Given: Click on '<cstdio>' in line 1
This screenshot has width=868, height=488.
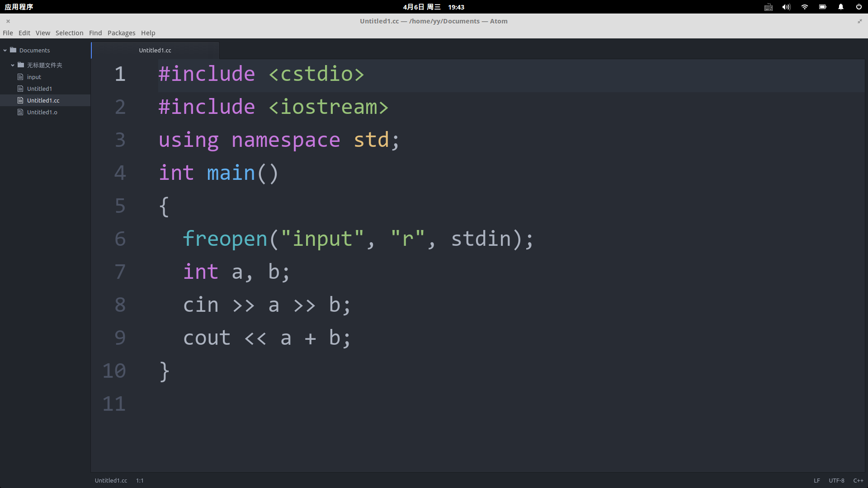Looking at the screenshot, I should (x=316, y=75).
